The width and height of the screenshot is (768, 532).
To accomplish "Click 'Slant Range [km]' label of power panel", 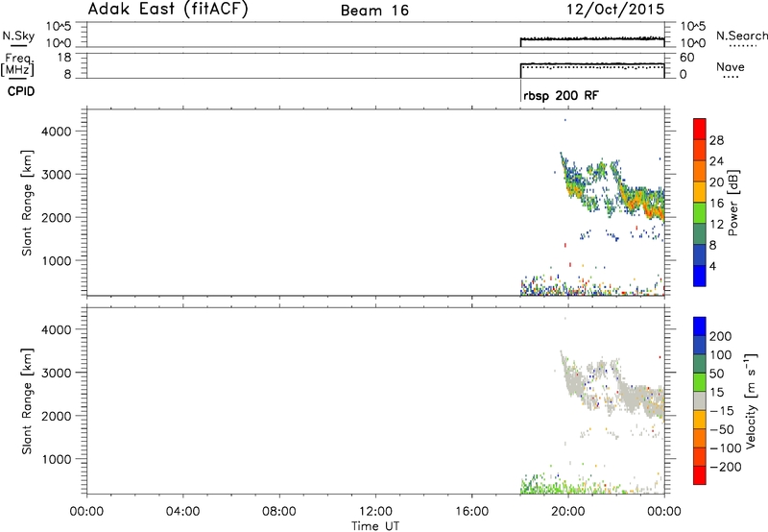I will [27, 203].
